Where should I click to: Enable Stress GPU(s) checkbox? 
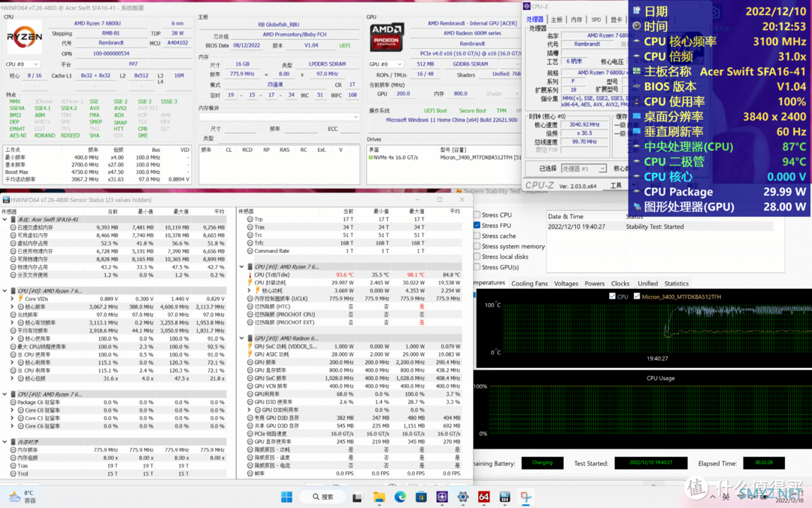point(477,267)
